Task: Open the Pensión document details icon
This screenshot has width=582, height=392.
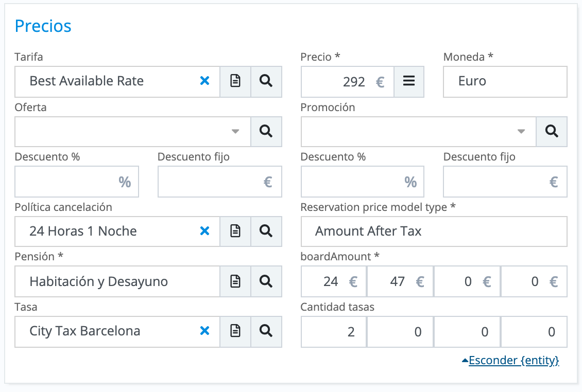Action: tap(235, 281)
